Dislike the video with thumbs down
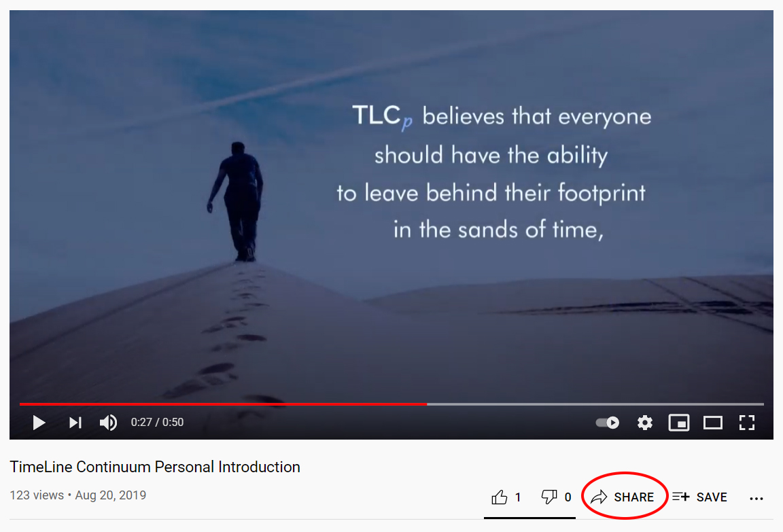Screen dimensions: 783x532 549,497
